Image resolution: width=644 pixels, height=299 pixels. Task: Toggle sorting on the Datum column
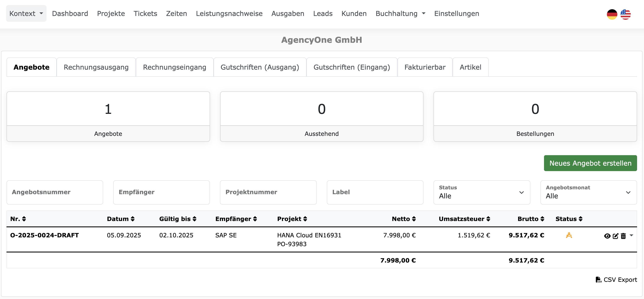(133, 219)
